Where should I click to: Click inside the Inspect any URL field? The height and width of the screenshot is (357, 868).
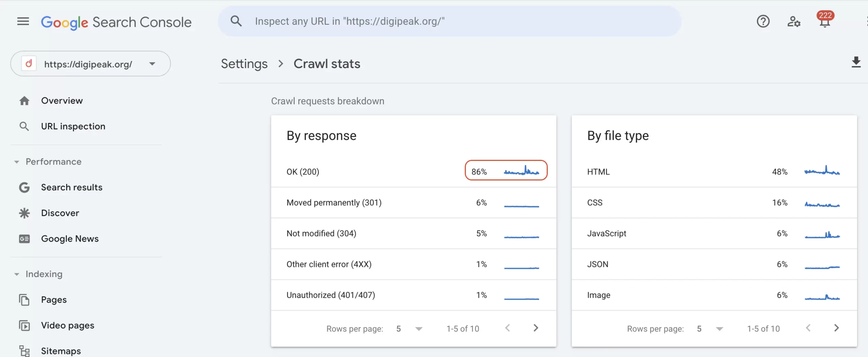(x=449, y=21)
